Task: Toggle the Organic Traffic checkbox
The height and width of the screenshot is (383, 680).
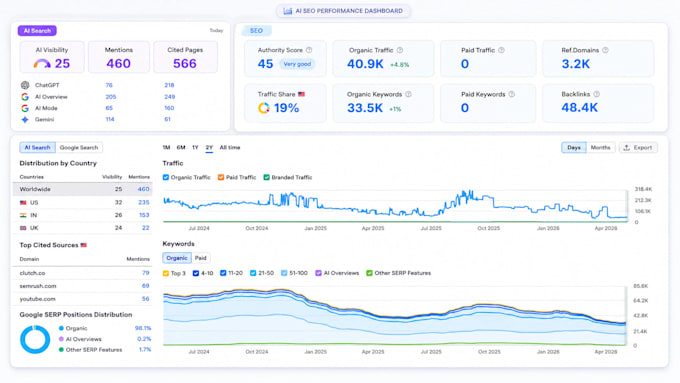Action: pyautogui.click(x=166, y=177)
